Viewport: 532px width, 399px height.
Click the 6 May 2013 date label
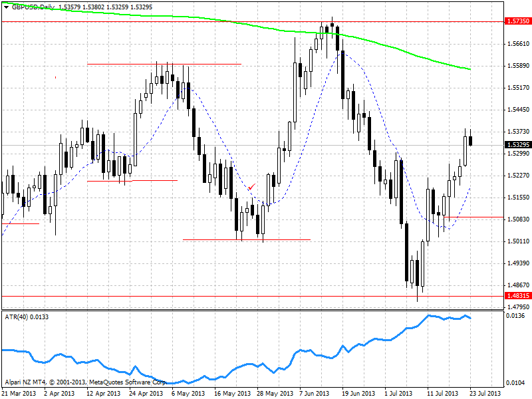(x=188, y=394)
